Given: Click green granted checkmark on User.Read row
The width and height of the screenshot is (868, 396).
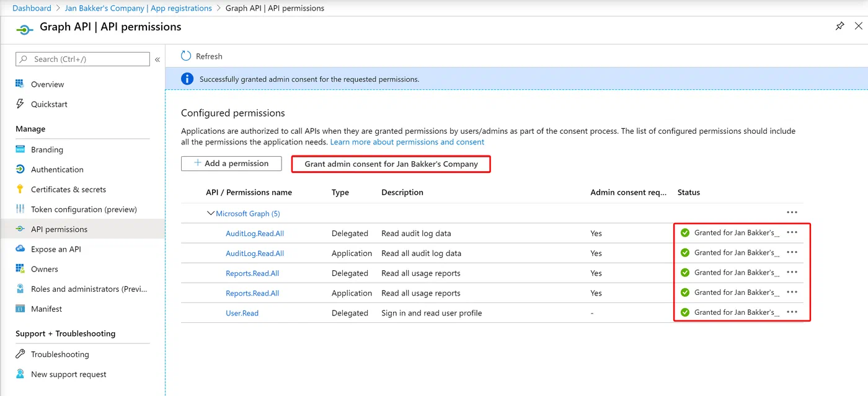Looking at the screenshot, I should 685,312.
